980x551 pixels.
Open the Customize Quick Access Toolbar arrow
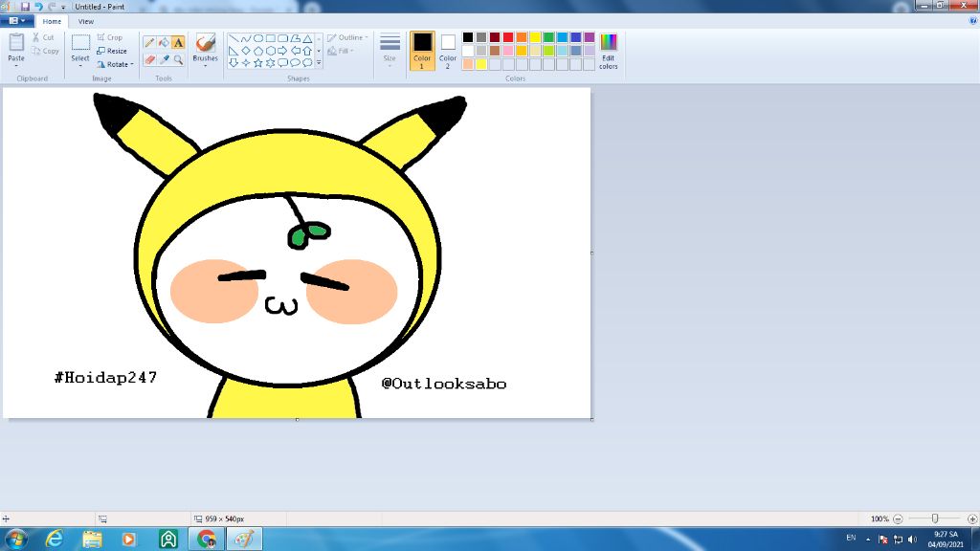pos(63,7)
